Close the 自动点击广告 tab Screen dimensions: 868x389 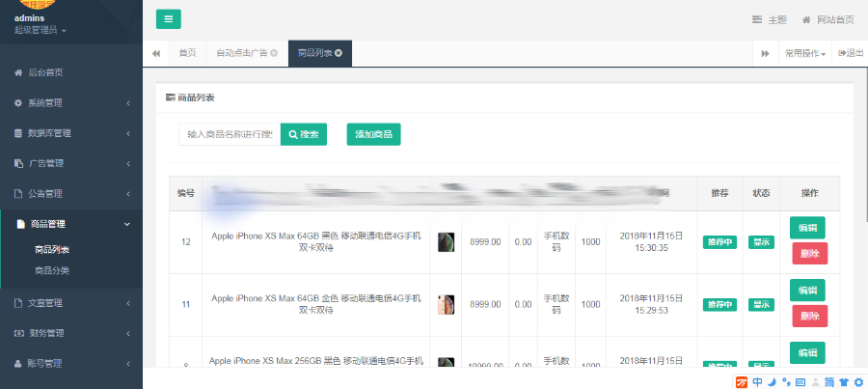coord(274,53)
